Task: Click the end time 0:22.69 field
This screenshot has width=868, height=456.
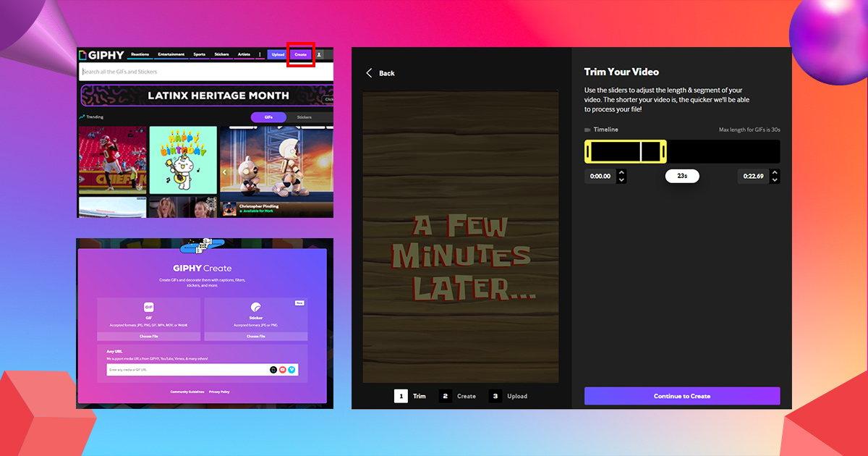Action: coord(754,176)
